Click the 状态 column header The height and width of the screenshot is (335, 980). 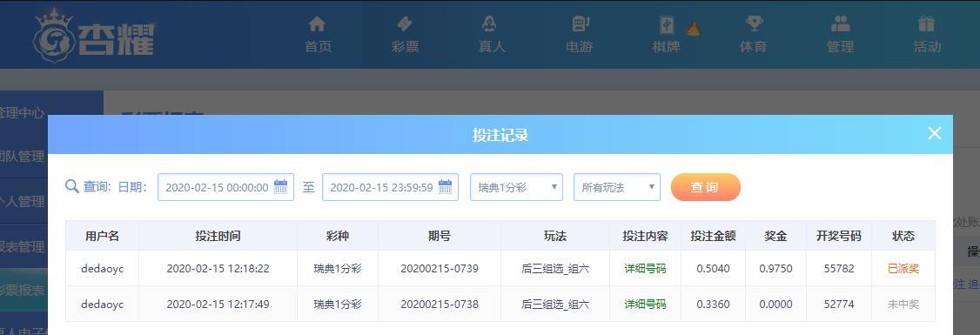pyautogui.click(x=903, y=236)
